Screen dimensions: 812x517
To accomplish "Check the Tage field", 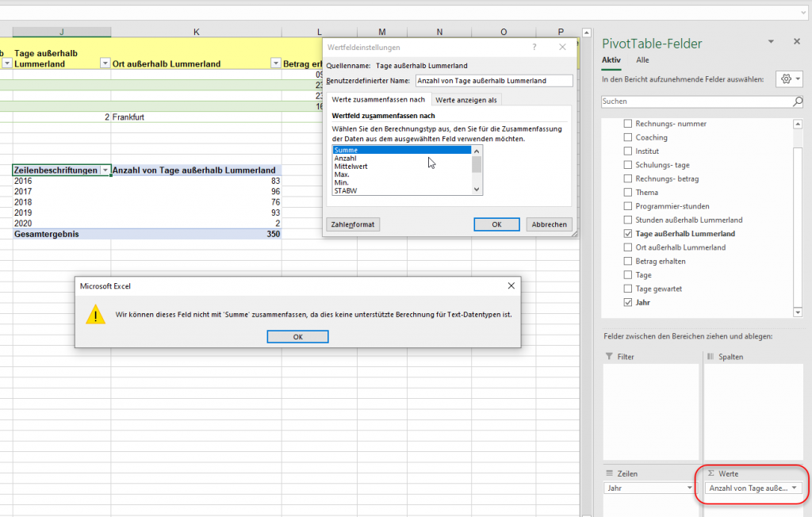I will coord(628,275).
